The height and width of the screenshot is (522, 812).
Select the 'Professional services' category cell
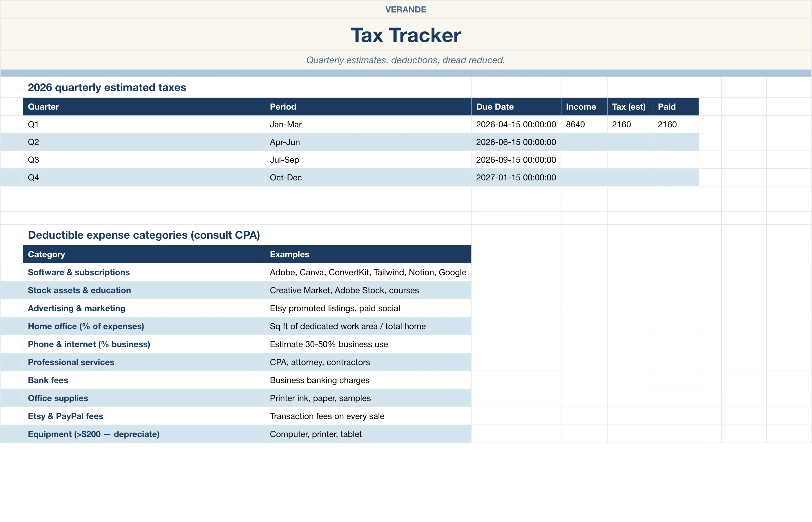(144, 362)
